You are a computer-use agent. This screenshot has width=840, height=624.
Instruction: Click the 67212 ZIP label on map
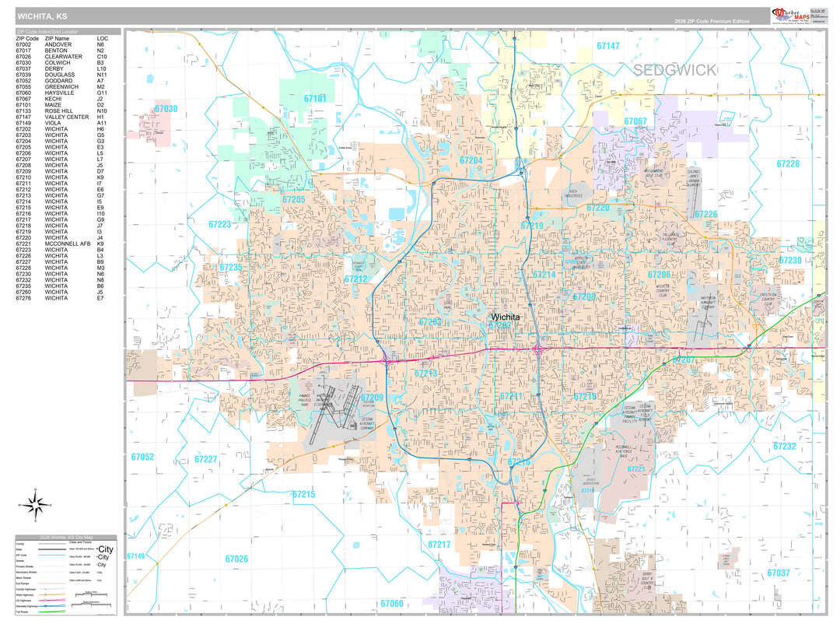coord(355,279)
